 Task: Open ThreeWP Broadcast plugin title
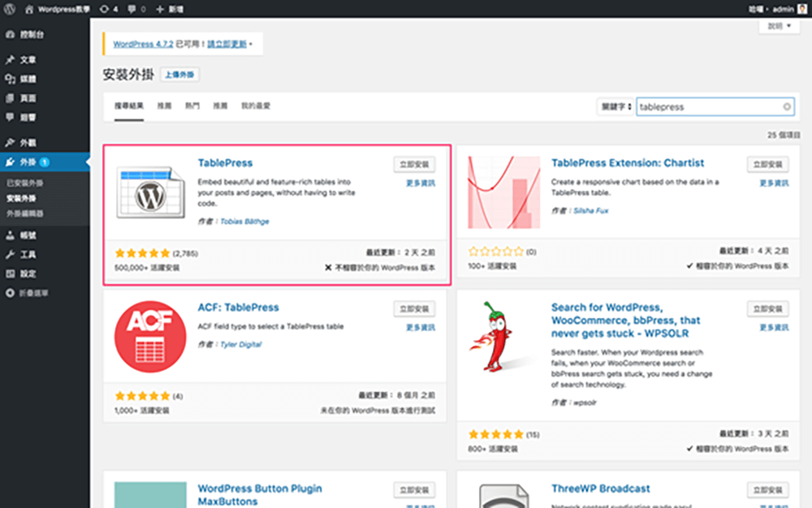(600, 489)
